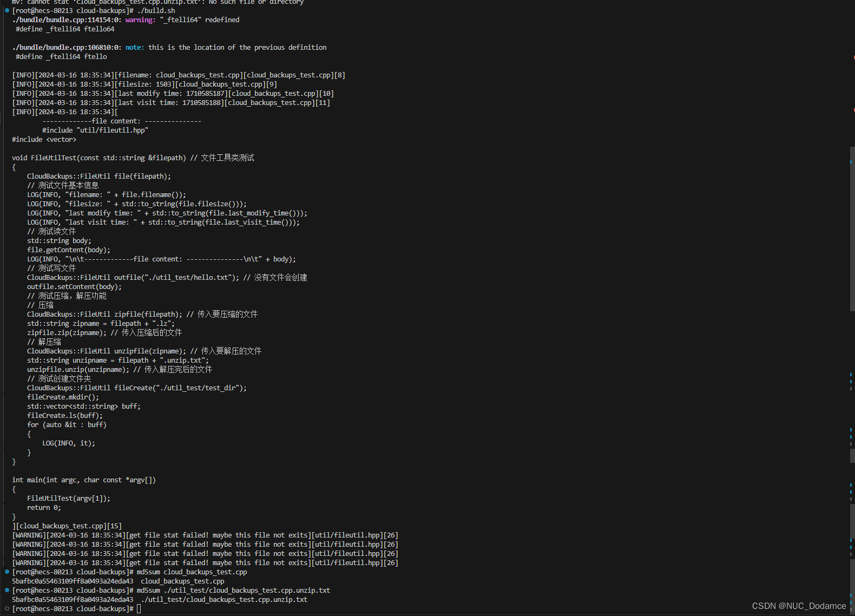855x616 pixels.
Task: Click the command decoration dot beside ./build.sh prompt
Action: [7, 10]
